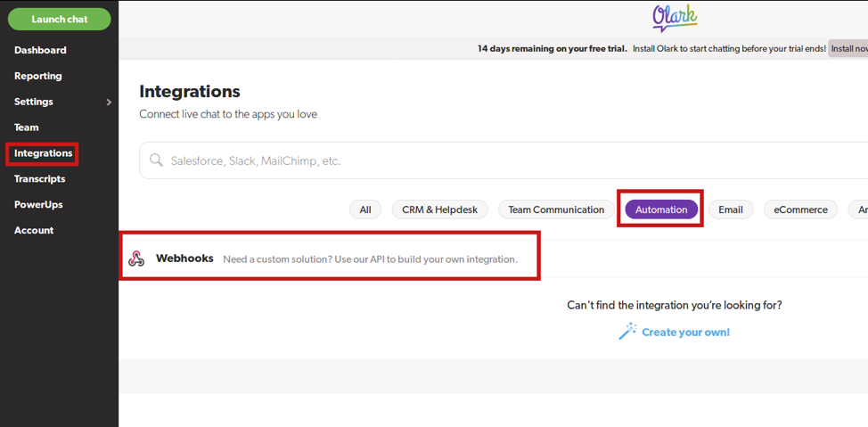Click the Integrations page heading
This screenshot has width=868, height=427.
pyautogui.click(x=190, y=92)
